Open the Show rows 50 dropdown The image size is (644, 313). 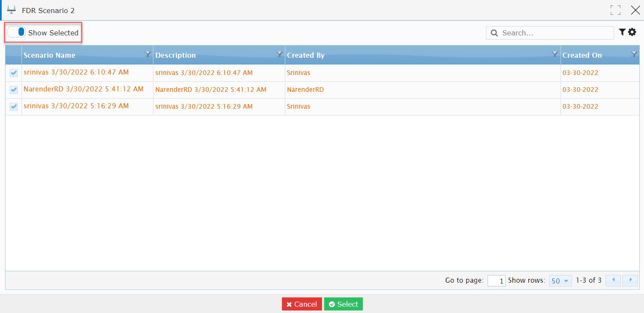pyautogui.click(x=560, y=281)
